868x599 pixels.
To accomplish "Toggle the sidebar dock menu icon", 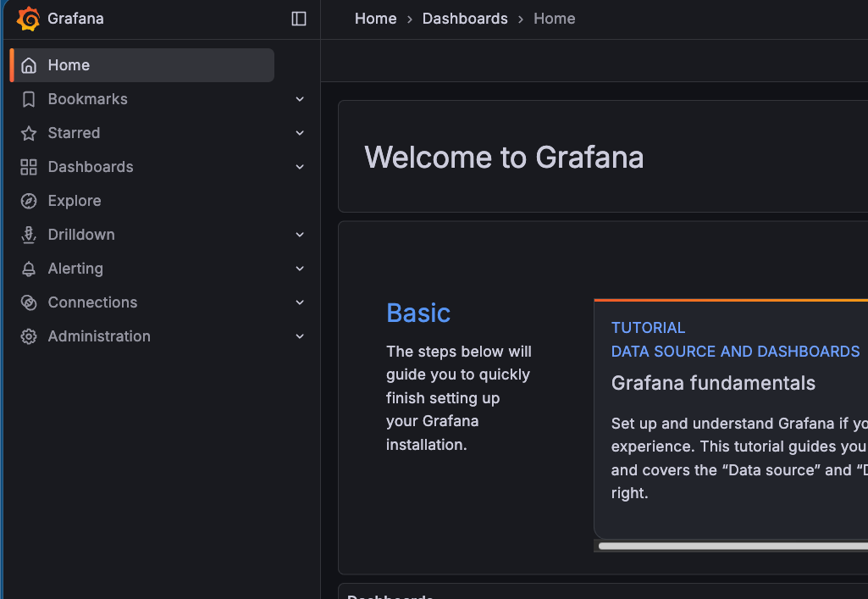I will click(299, 19).
